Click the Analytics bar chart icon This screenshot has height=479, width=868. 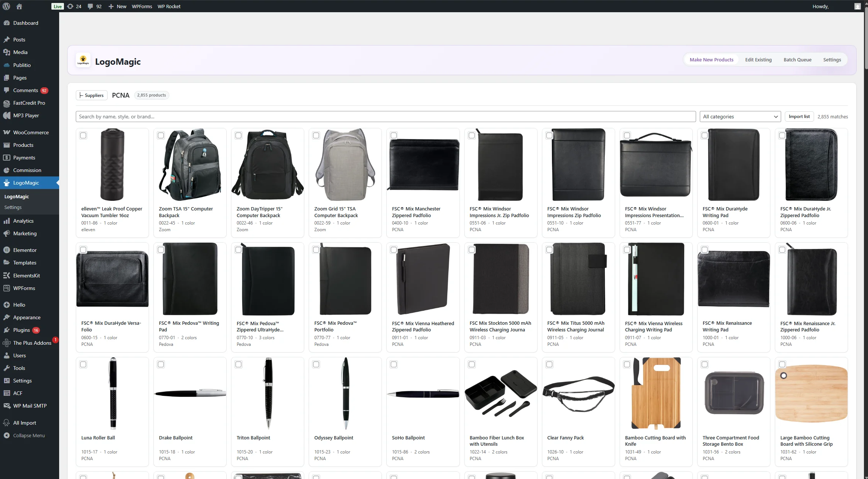pos(7,221)
